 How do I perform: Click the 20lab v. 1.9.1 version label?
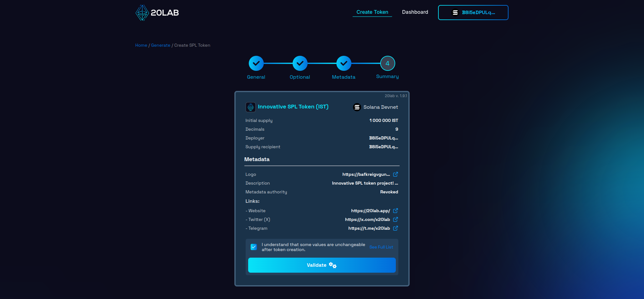click(x=396, y=96)
